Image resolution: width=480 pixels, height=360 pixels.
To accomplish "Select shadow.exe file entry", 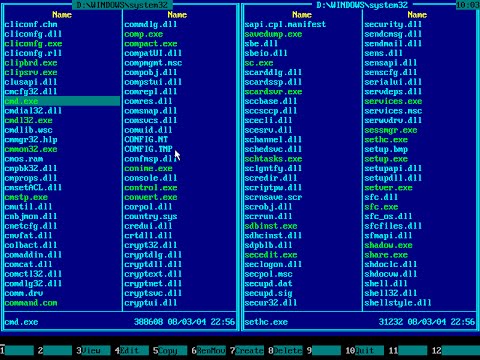I will 389,245.
